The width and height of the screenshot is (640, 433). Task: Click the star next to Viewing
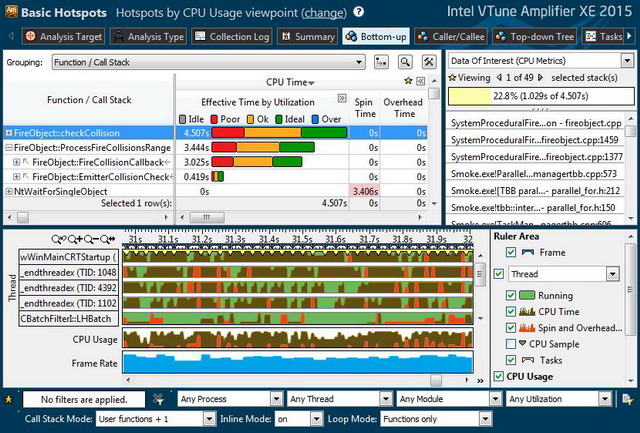pos(452,78)
